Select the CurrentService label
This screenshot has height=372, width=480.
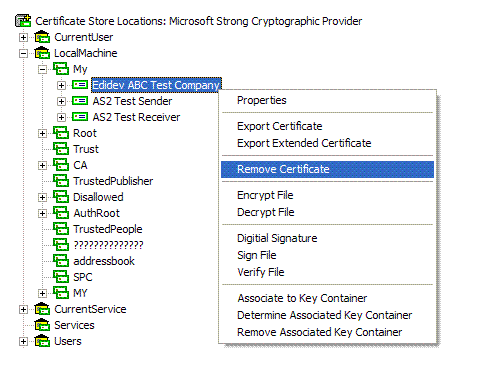click(x=90, y=309)
